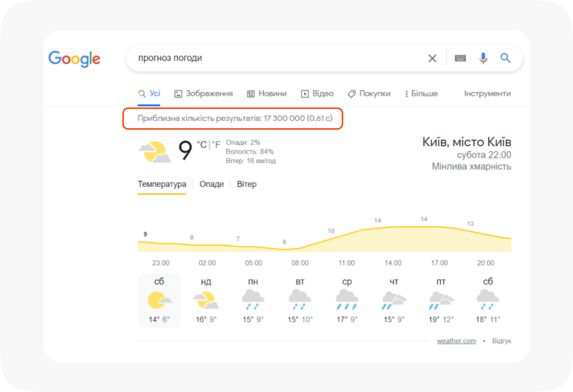The height and width of the screenshot is (392, 573).
Task: Click the субота 22:00 text
Action: tap(484, 155)
